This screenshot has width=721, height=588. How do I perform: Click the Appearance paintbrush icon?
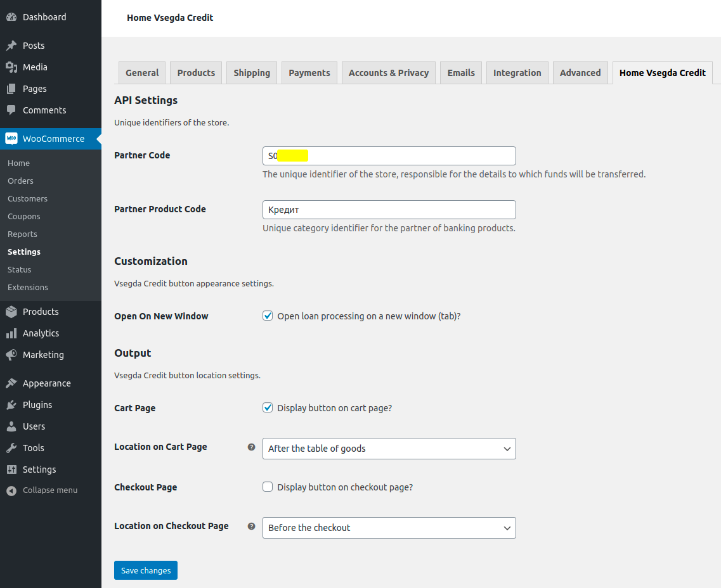point(11,383)
